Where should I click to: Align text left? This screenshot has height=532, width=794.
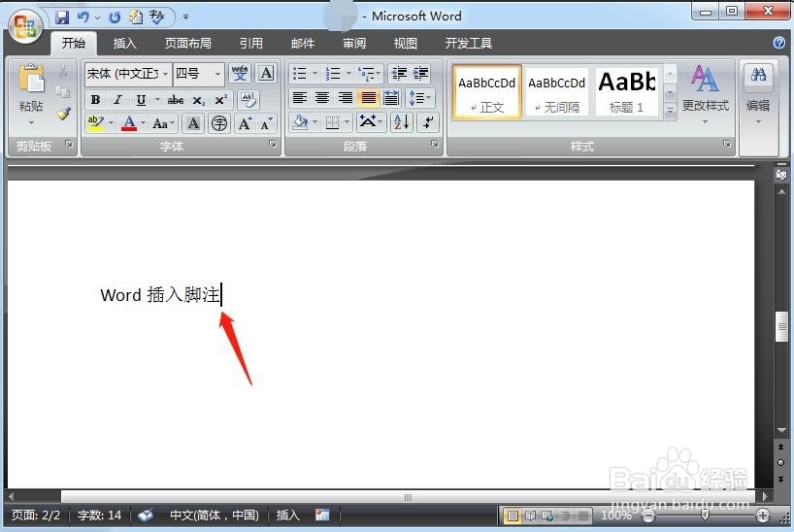[300, 97]
